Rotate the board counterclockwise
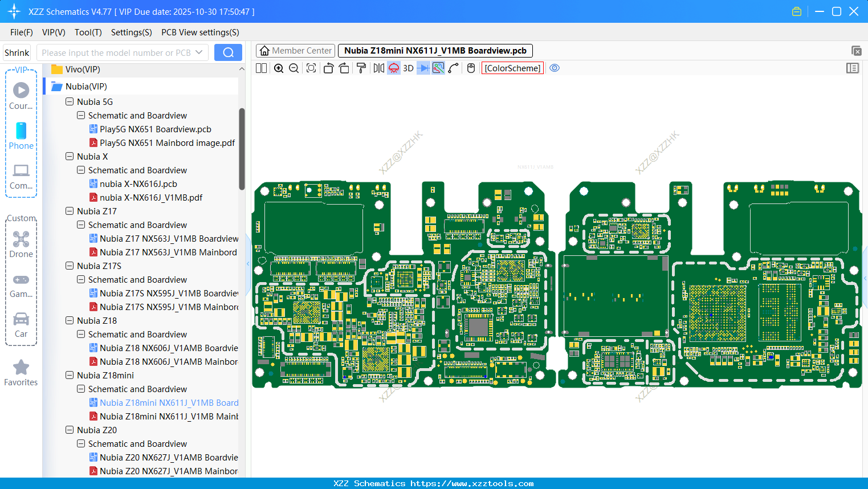 (328, 68)
